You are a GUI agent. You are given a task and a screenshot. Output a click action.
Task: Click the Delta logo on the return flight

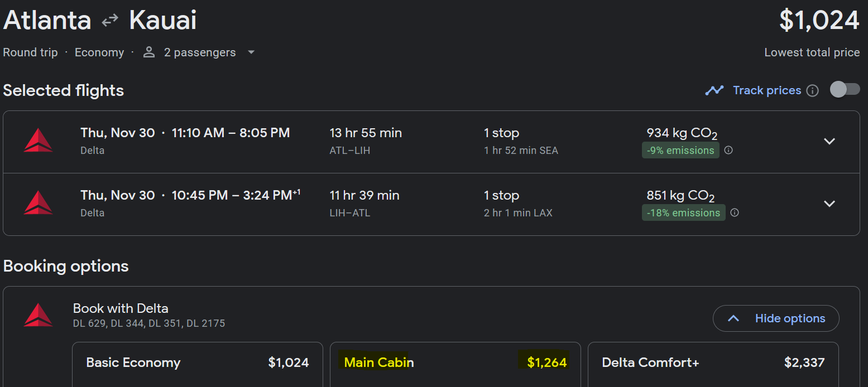click(38, 202)
